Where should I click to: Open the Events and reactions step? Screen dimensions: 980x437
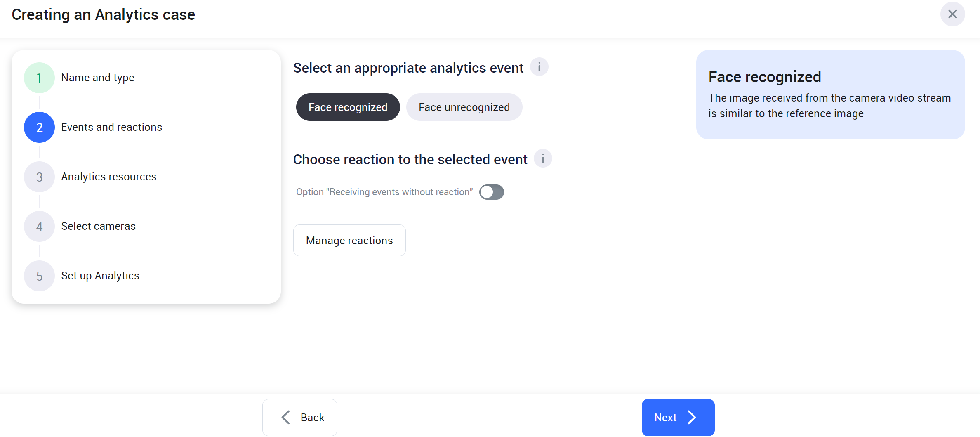[112, 128]
